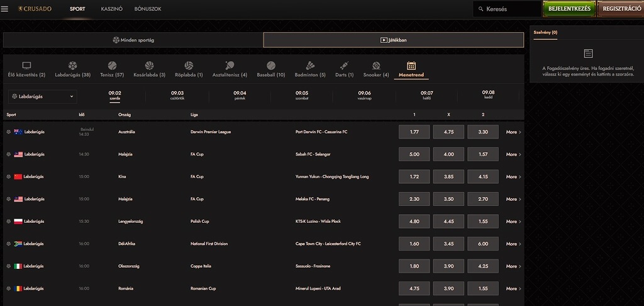
Task: Expand More for Sabah FC - Selangor
Action: tap(513, 155)
